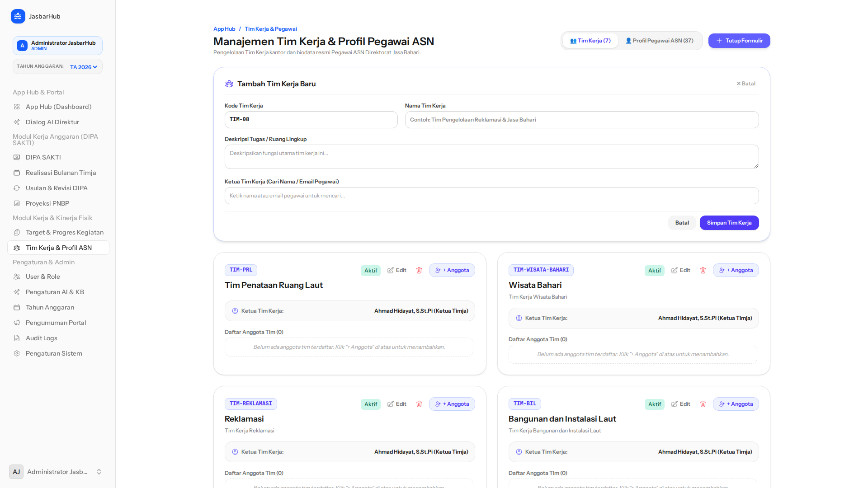The image size is (868, 488).
Task: Open Realisasi Bulanan Timja calendar icon
Action: (17, 173)
